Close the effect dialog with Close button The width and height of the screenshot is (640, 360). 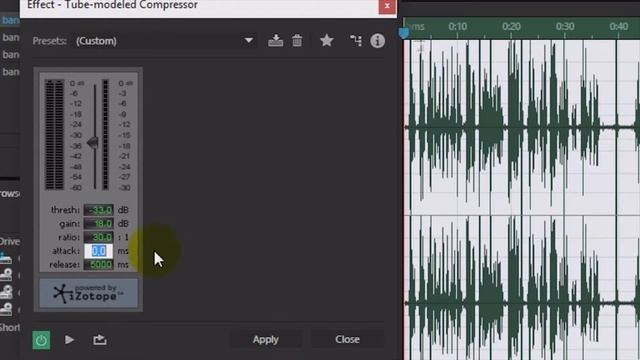347,340
